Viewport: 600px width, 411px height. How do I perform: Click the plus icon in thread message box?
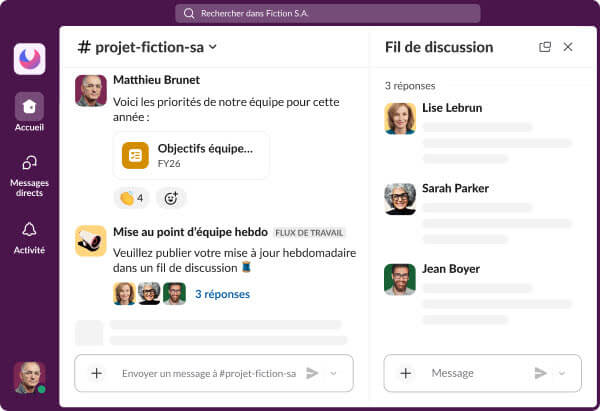(405, 373)
